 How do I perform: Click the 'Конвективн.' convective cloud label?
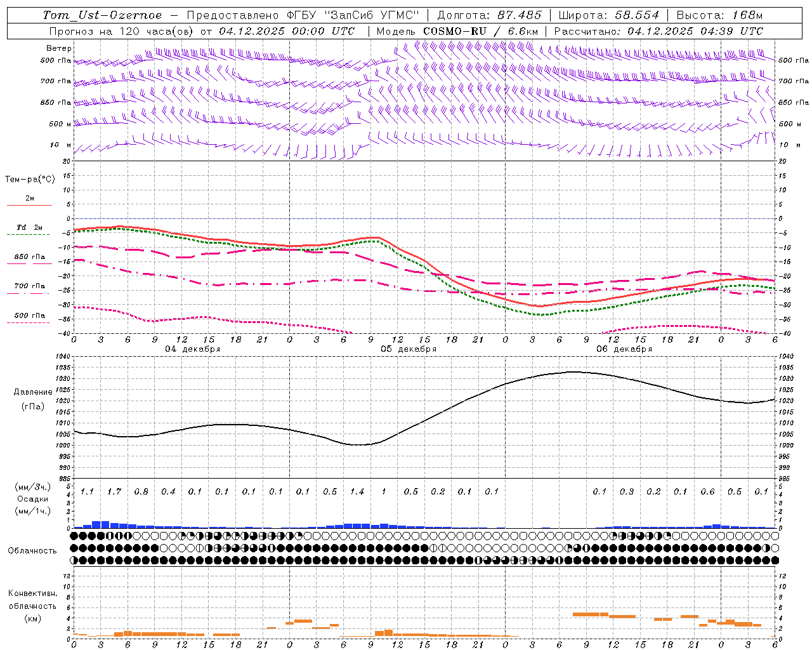tap(32, 594)
